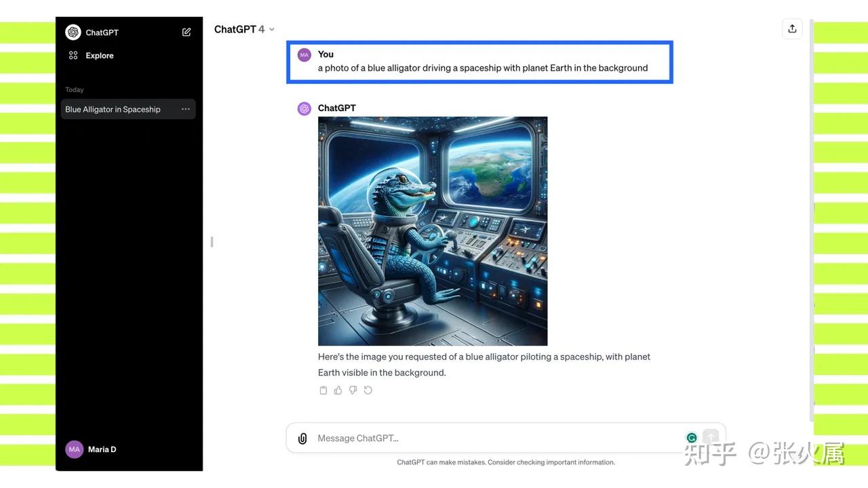
Task: Regenerate the response with refresh icon
Action: (x=368, y=390)
